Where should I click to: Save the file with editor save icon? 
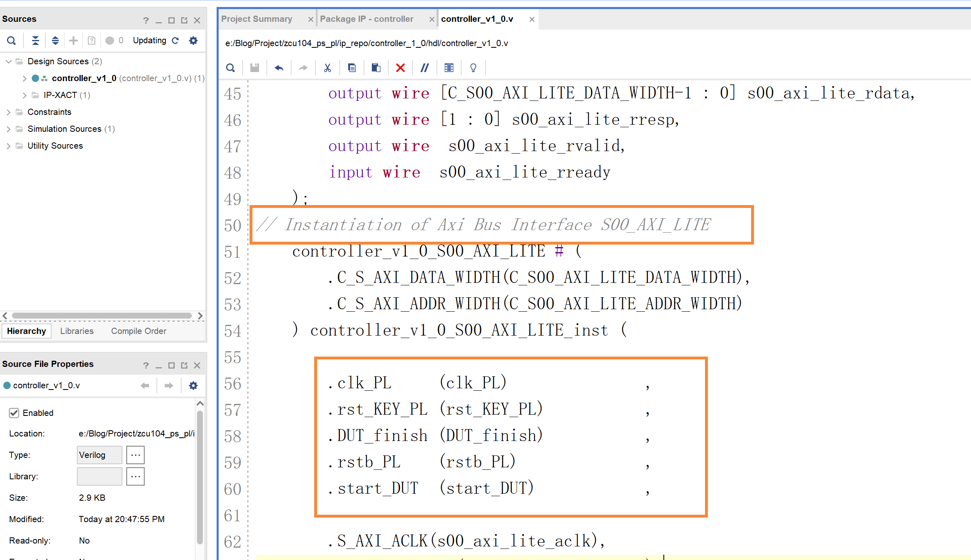click(x=255, y=68)
